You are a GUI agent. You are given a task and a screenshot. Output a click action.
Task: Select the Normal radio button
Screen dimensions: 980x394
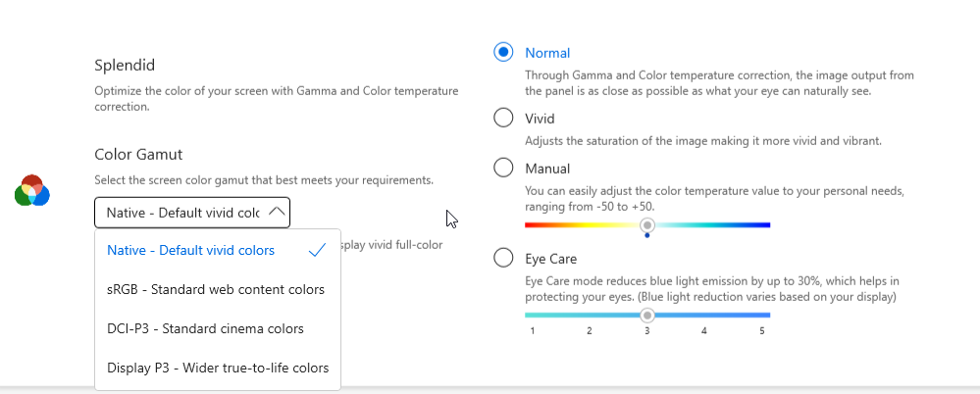pos(503,52)
